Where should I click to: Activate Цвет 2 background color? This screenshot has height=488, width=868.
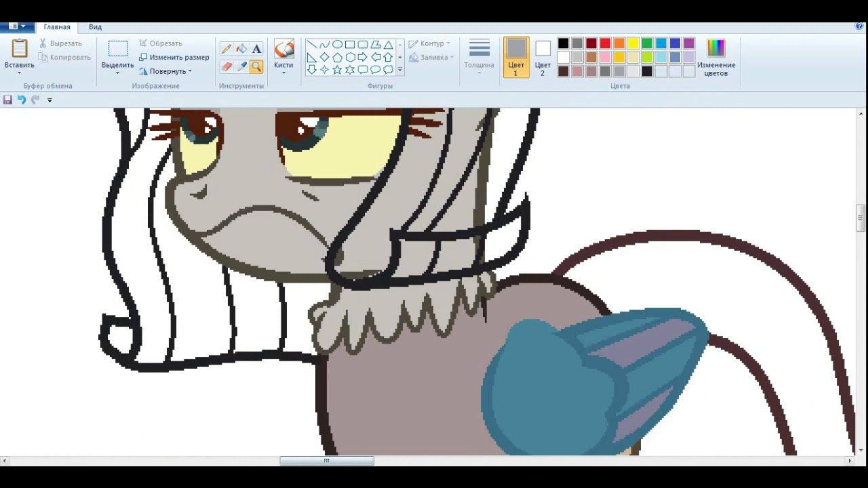coord(542,57)
